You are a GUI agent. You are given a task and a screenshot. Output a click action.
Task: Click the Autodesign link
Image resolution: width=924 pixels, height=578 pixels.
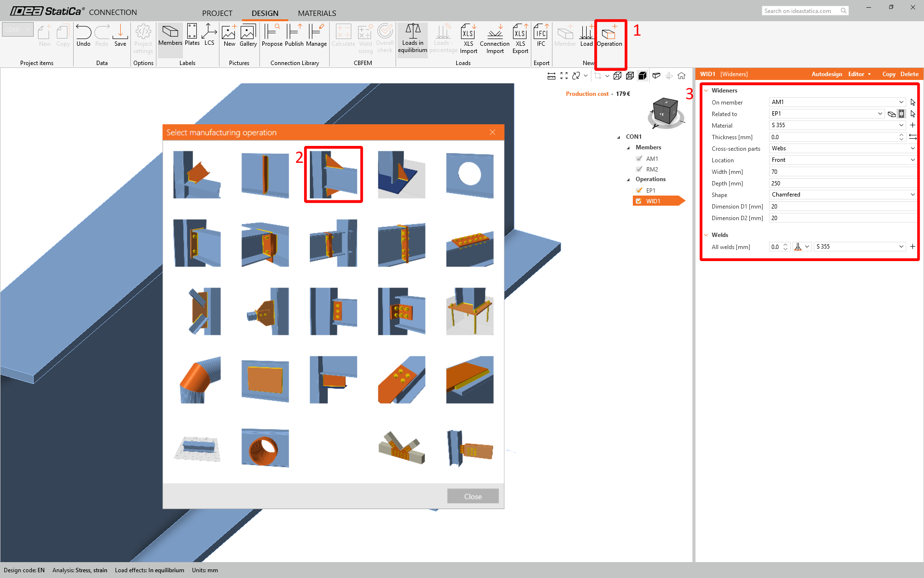point(826,74)
